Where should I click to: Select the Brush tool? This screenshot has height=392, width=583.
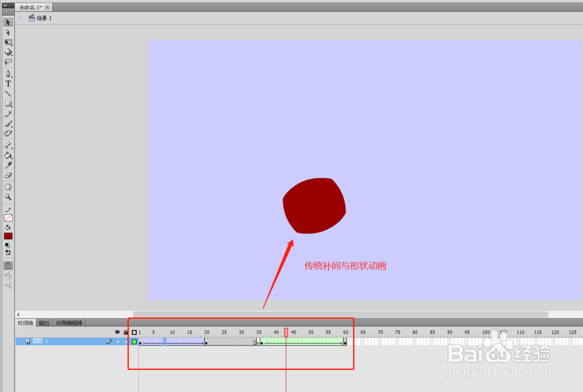(x=8, y=123)
